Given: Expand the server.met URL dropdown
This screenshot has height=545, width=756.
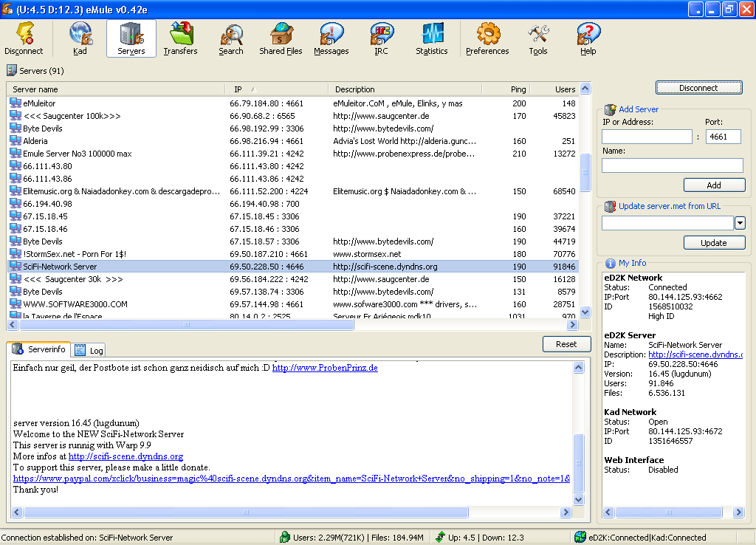Looking at the screenshot, I should coord(740,223).
